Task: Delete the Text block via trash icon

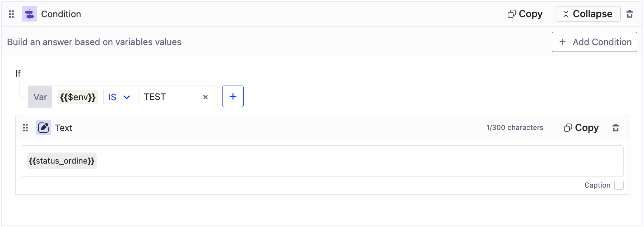Action: 616,128
